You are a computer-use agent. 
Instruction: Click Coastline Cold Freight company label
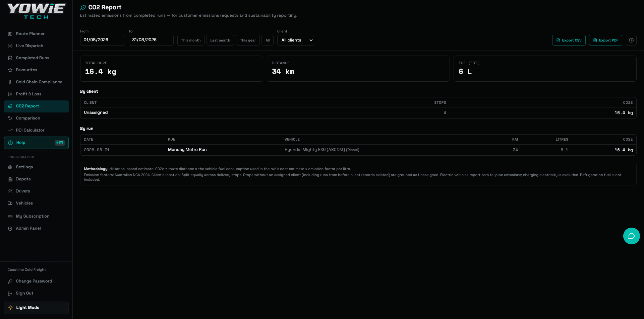click(26, 269)
